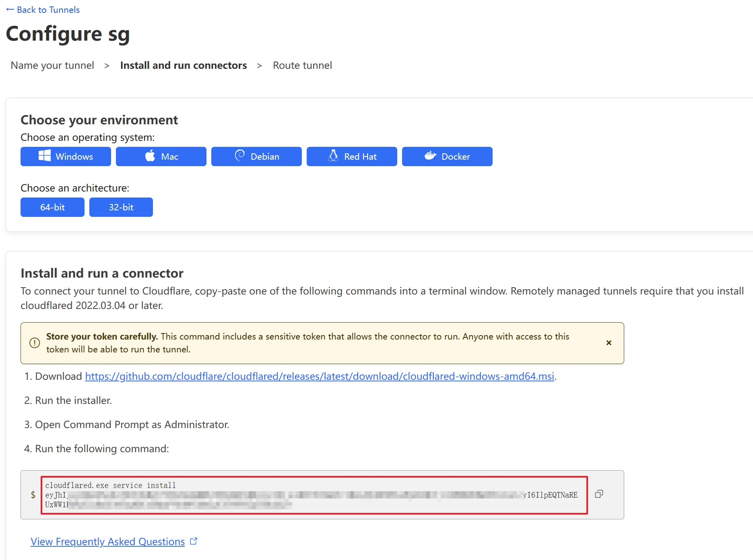Image resolution: width=753 pixels, height=560 pixels.
Task: Click the Install and run a connector heading
Action: pos(102,273)
